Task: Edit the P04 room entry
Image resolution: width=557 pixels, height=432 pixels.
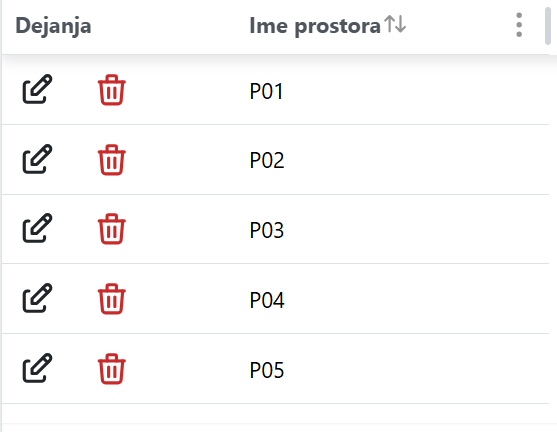Action: click(37, 298)
